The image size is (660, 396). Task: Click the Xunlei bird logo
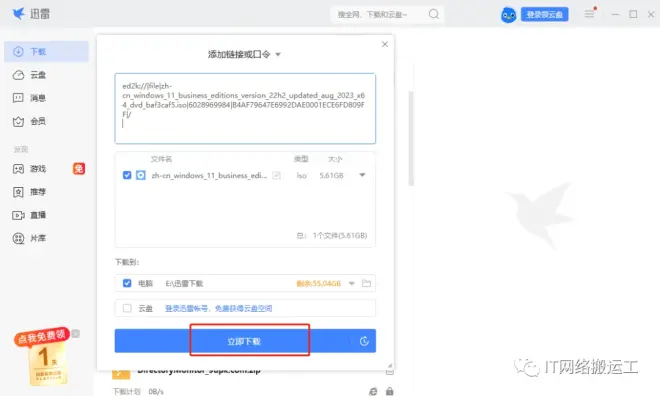pyautogui.click(x=19, y=13)
